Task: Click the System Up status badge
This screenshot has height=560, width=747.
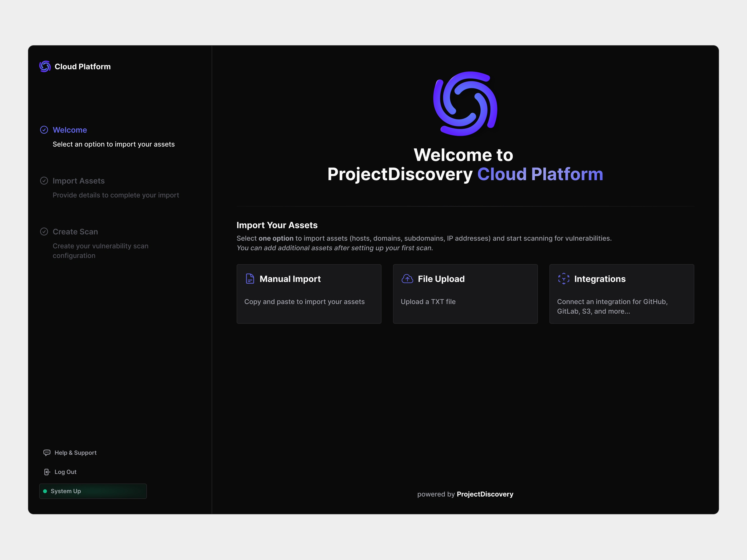Action: point(93,491)
